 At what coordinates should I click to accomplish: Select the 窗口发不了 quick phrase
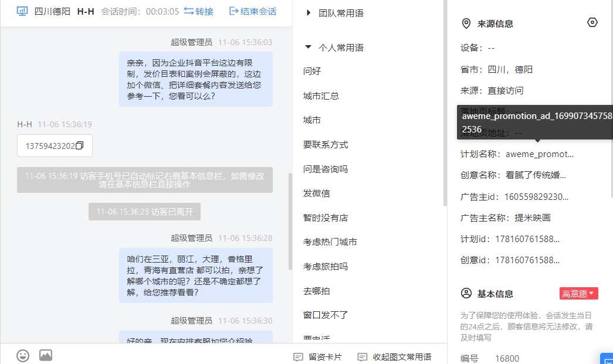[x=325, y=315]
